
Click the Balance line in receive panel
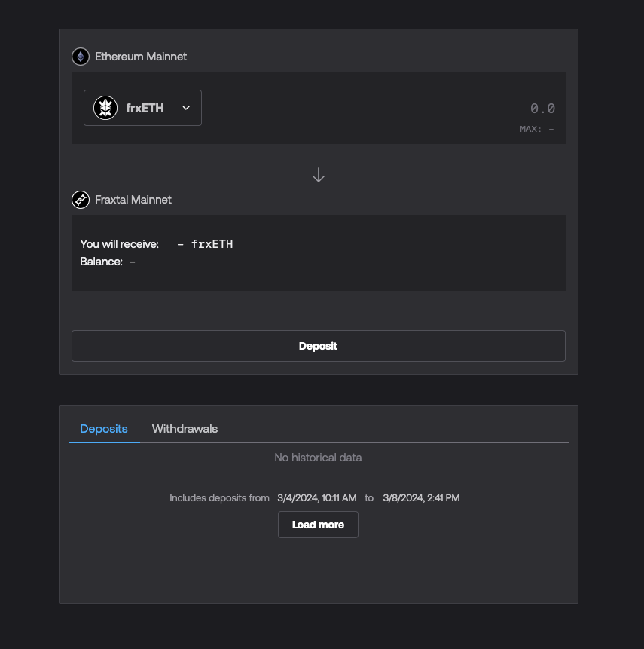pos(108,262)
